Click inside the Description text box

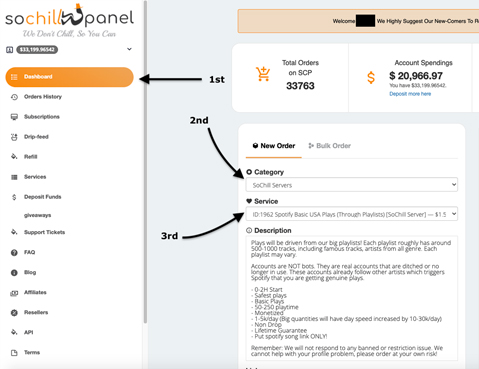352,298
